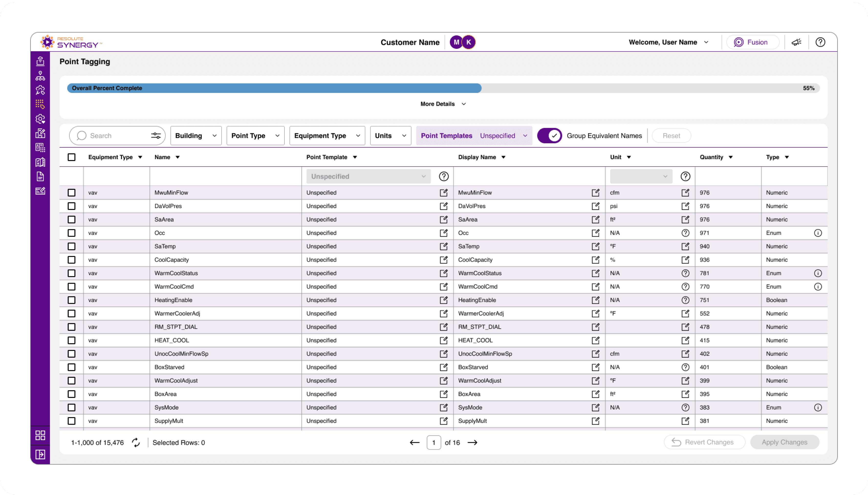The height and width of the screenshot is (495, 868).
Task: Click info icon on the Occ row
Action: (x=818, y=233)
